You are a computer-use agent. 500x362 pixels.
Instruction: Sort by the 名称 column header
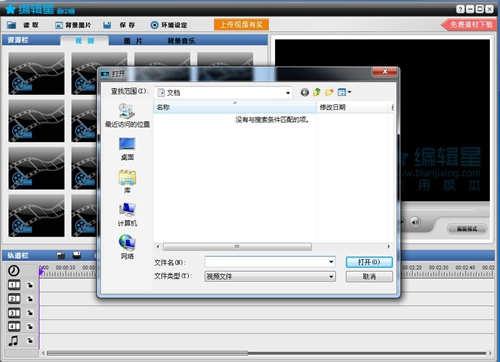(235, 107)
